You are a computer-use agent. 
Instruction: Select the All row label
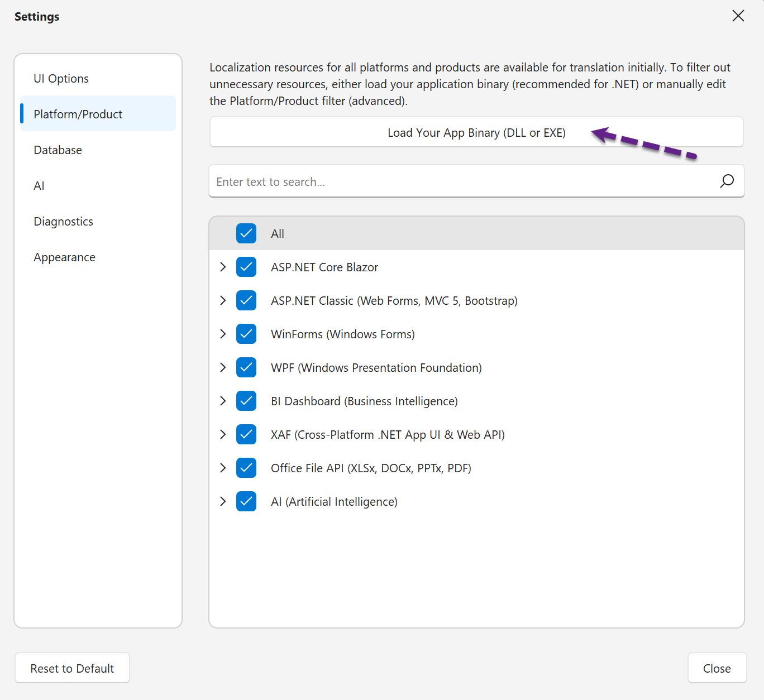[278, 234]
